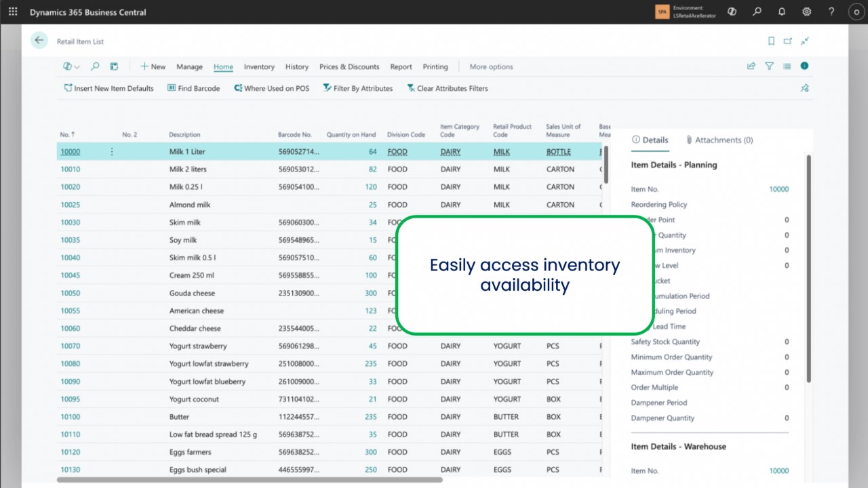
Task: Click the New item button
Action: tap(153, 66)
